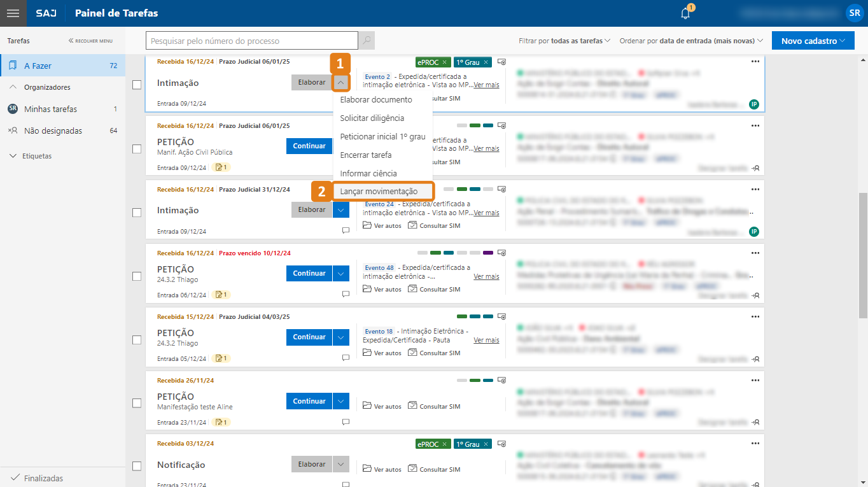Image resolution: width=868 pixels, height=487 pixels.
Task: Open the hamburger main menu
Action: (x=13, y=13)
